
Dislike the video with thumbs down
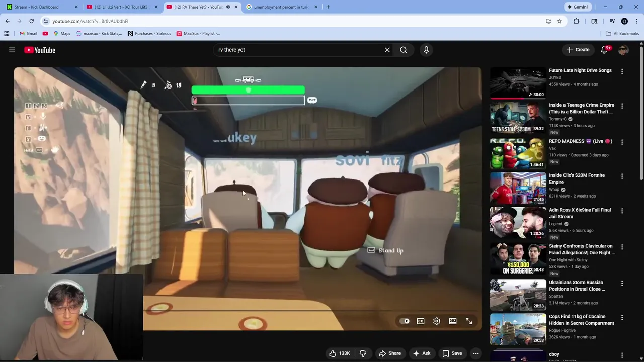tap(363, 353)
